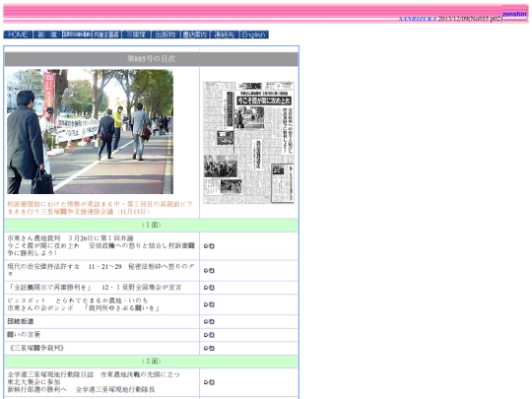Select the 団結街道 row text
The width and height of the screenshot is (532, 399).
(21, 321)
